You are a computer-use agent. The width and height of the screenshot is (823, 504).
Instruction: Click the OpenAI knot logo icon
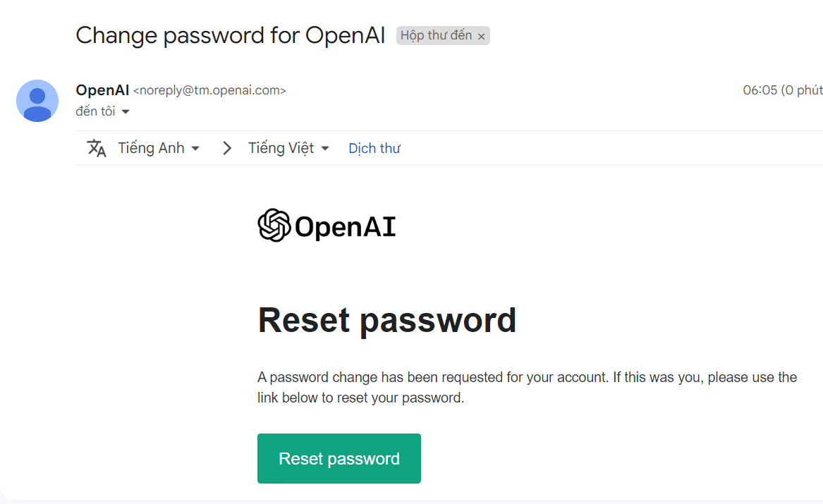pyautogui.click(x=274, y=226)
